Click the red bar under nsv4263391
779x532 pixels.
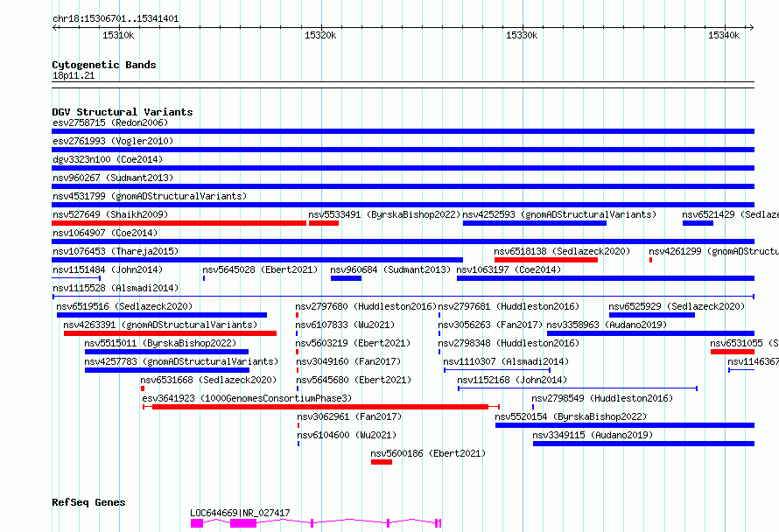170,333
